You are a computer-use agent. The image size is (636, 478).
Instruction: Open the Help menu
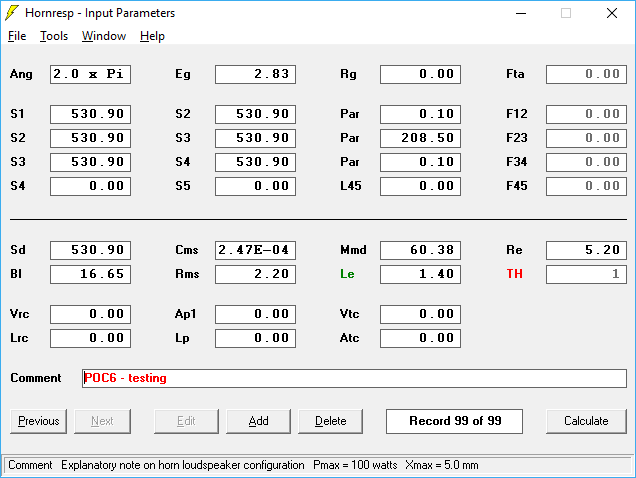[152, 36]
